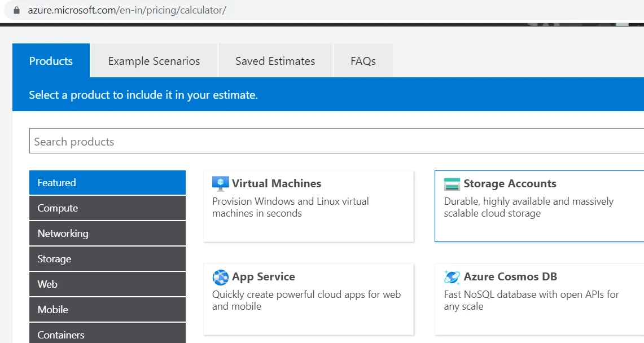Open the Networking category

click(x=107, y=233)
